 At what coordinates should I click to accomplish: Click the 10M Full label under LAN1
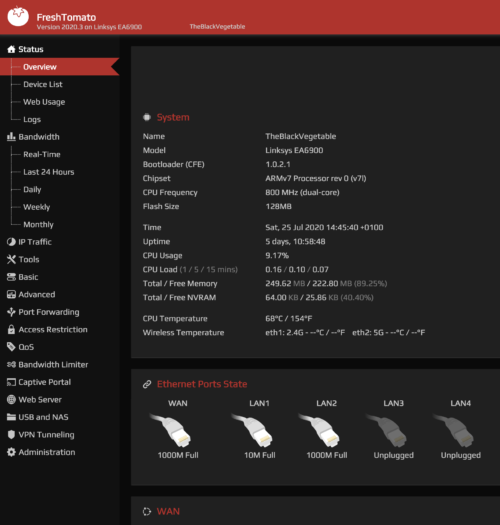(260, 455)
